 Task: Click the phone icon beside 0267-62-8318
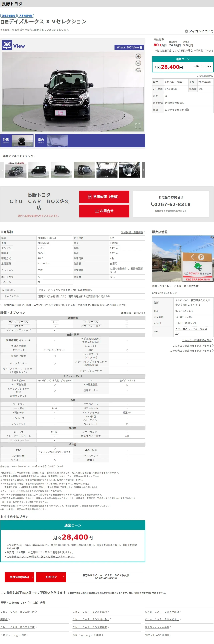(152, 204)
